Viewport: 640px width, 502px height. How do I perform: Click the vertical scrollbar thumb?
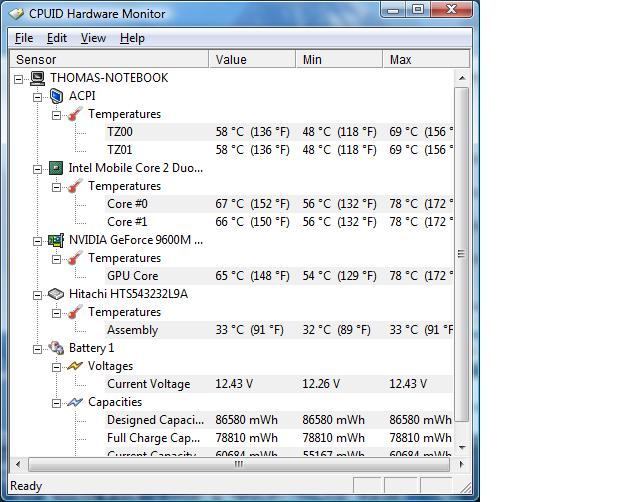pyautogui.click(x=462, y=254)
